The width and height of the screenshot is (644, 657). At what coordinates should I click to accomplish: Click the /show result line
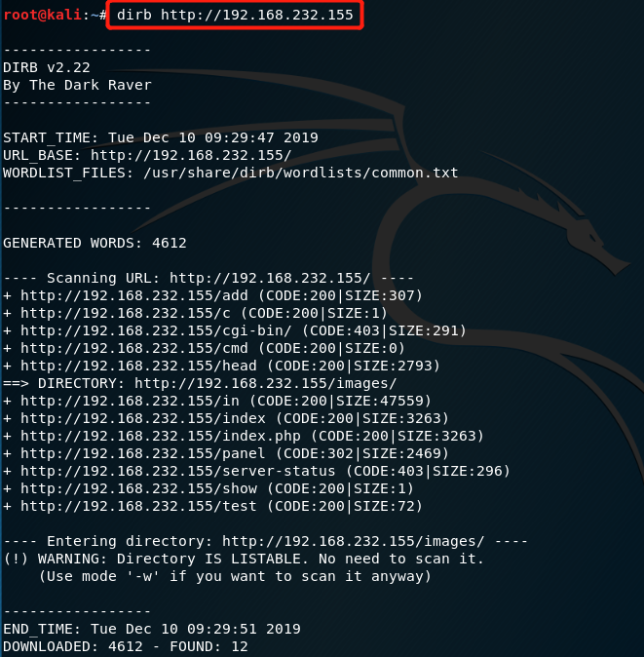coord(208,489)
